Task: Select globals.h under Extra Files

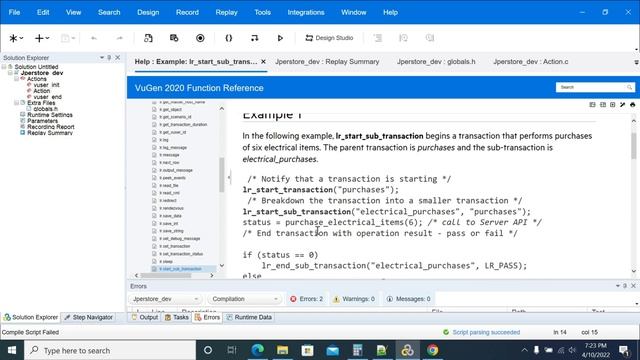Action: (x=45, y=109)
